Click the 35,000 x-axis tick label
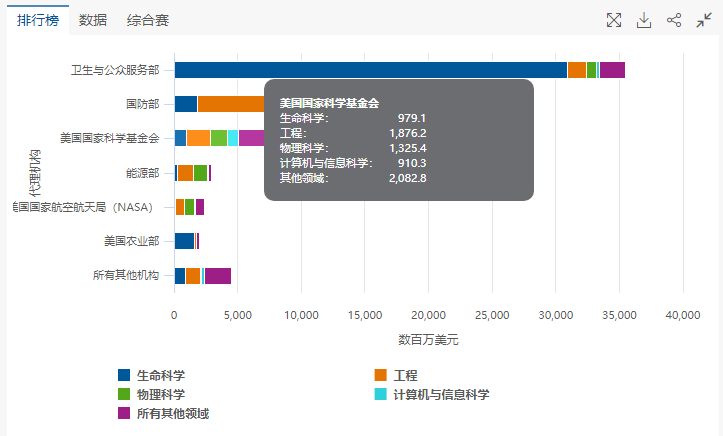 tap(619, 315)
